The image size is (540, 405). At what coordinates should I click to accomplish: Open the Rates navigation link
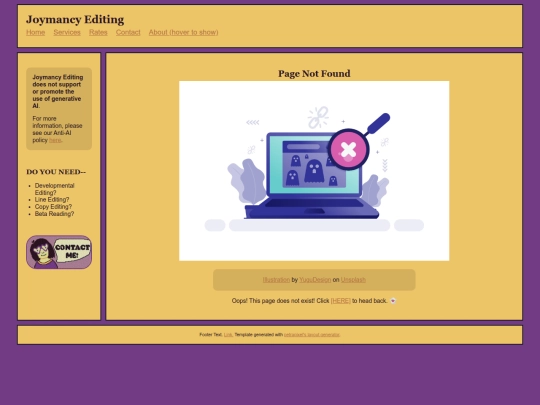click(98, 32)
